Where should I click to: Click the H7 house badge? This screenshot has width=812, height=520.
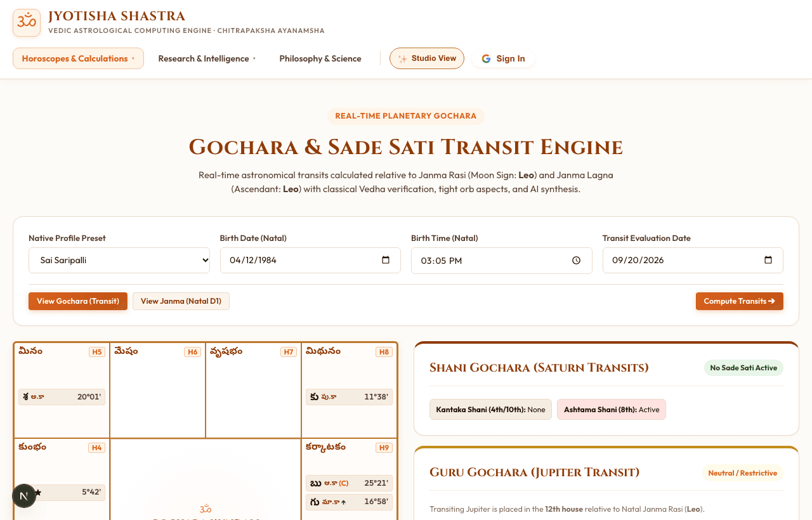tap(289, 352)
